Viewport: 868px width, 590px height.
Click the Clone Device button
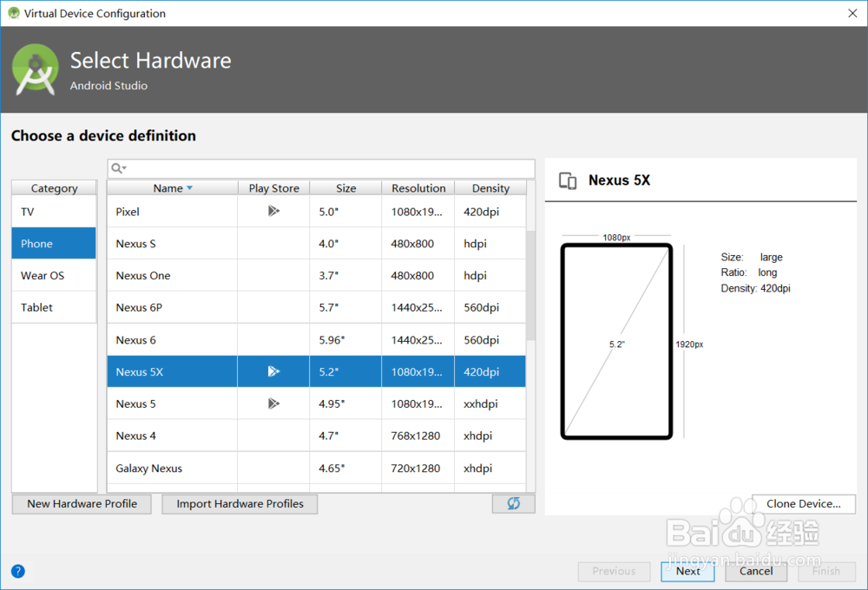coord(803,503)
